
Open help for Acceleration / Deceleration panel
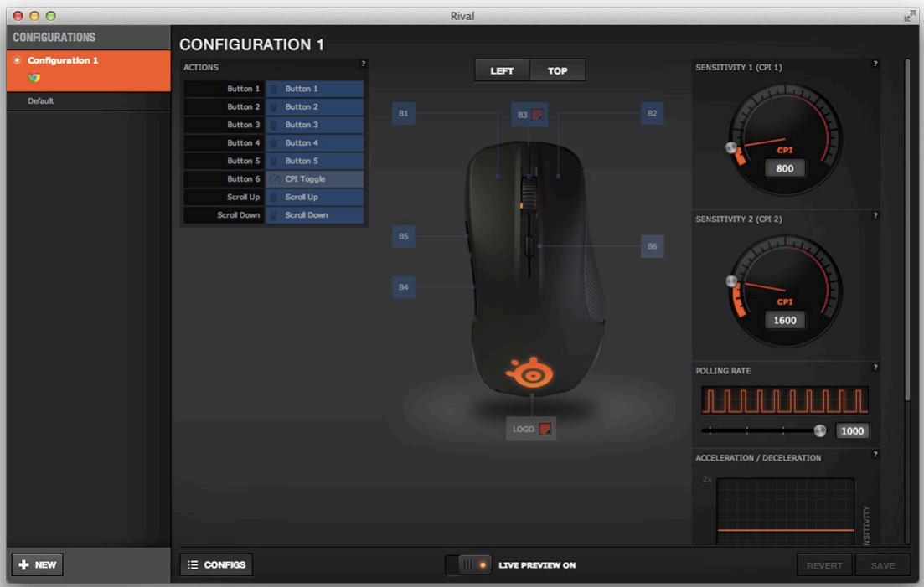pos(875,455)
